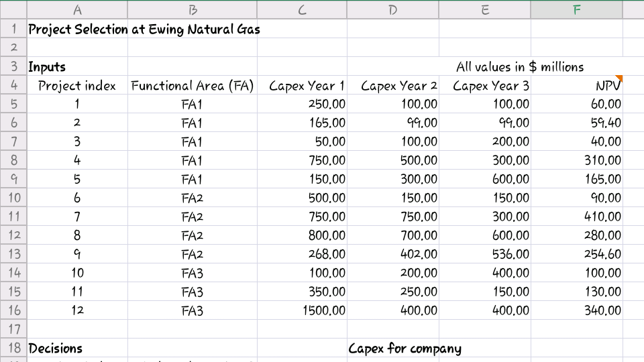Click FA1 cell for project 5

pos(193,179)
